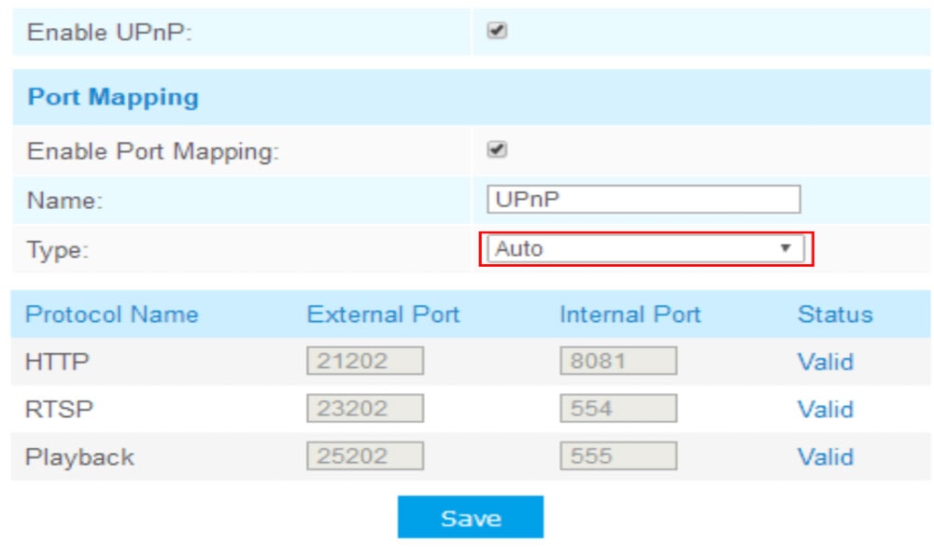934x560 pixels.
Task: Click the RTSP external port field 23202
Action: 365,408
